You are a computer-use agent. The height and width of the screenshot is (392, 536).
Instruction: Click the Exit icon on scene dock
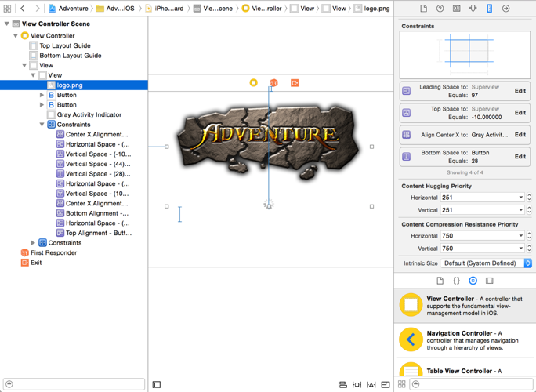click(x=295, y=83)
